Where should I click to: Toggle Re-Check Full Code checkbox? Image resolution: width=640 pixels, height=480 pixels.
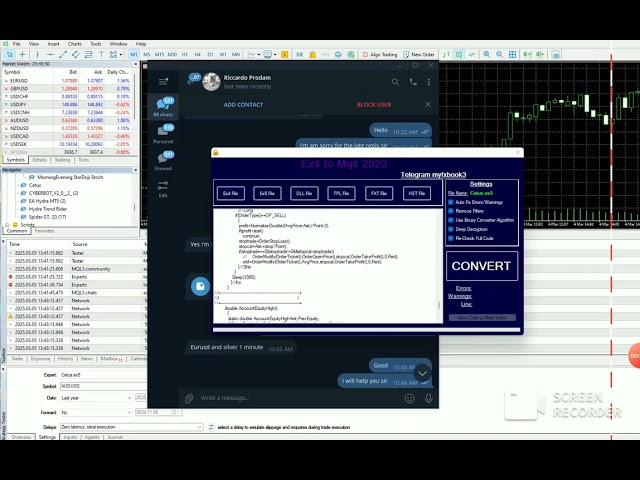click(451, 238)
